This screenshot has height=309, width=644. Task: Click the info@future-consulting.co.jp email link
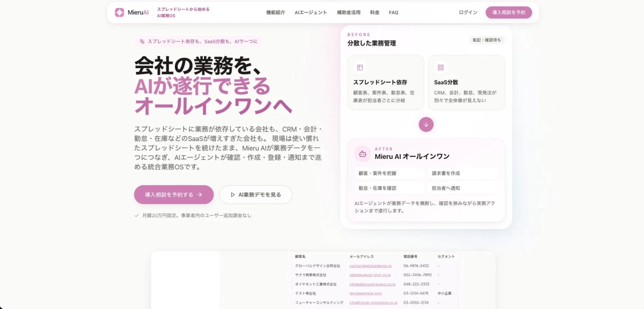(x=374, y=303)
